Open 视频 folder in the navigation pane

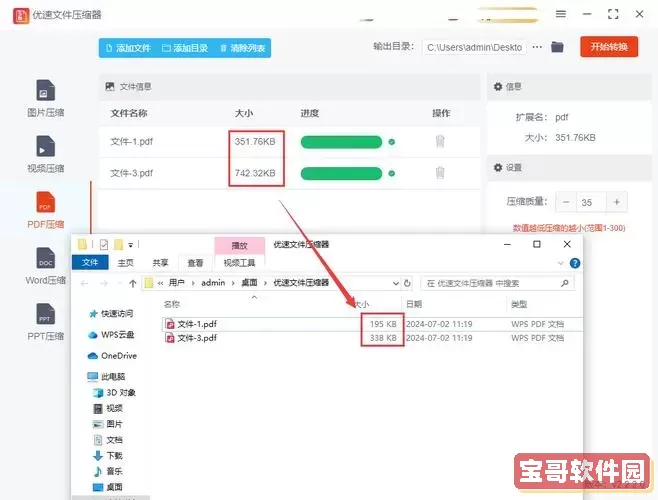(x=108, y=408)
